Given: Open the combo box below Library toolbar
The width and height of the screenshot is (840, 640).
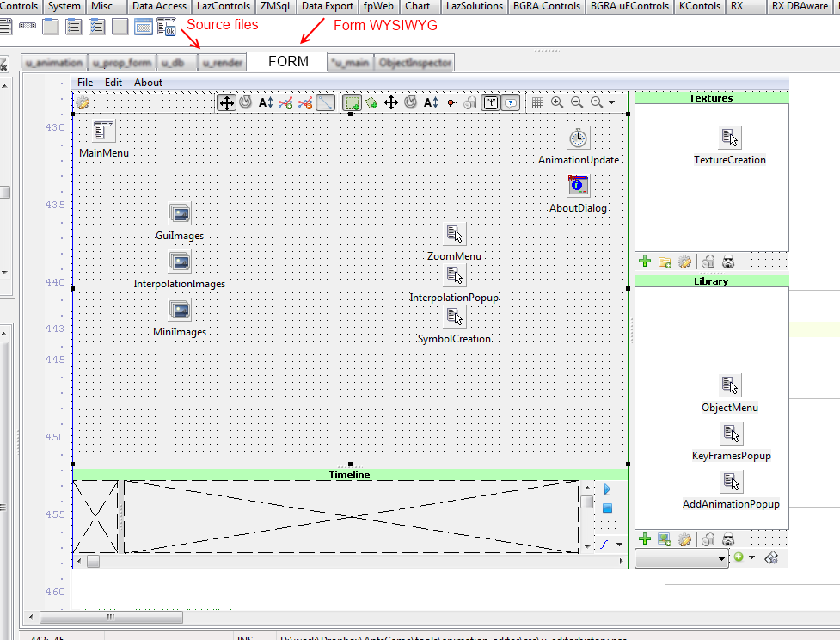Looking at the screenshot, I should pyautogui.click(x=682, y=558).
